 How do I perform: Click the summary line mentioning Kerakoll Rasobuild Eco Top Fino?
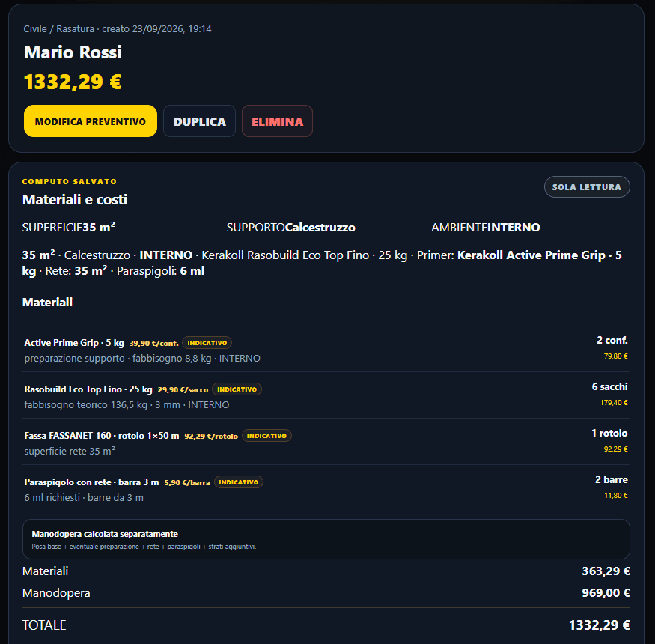click(x=322, y=263)
